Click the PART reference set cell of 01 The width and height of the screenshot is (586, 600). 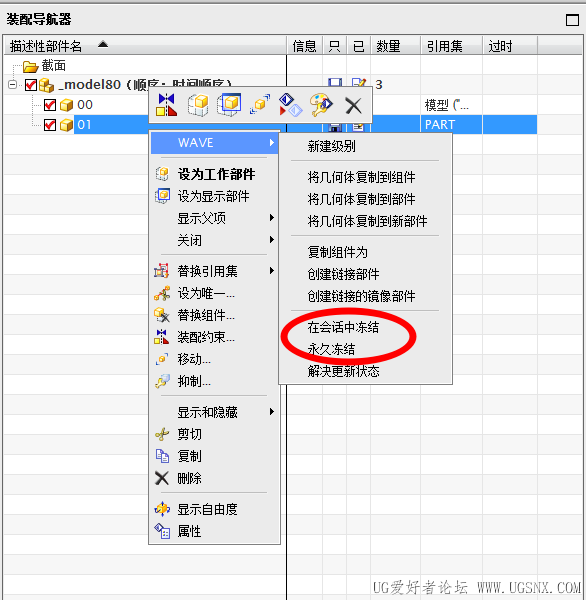pos(451,125)
